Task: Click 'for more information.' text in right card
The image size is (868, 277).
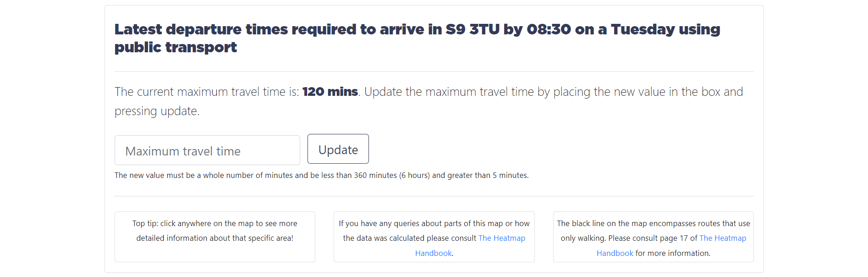Action: (673, 253)
